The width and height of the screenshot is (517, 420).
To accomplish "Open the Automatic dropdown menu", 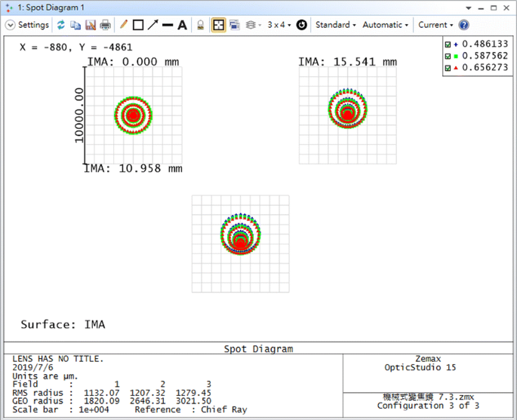I will (x=385, y=25).
